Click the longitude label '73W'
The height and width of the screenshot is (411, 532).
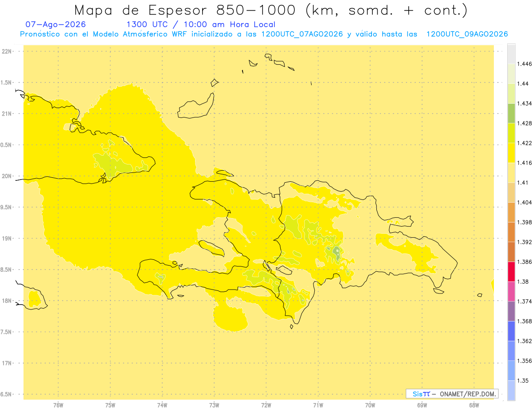click(x=214, y=405)
